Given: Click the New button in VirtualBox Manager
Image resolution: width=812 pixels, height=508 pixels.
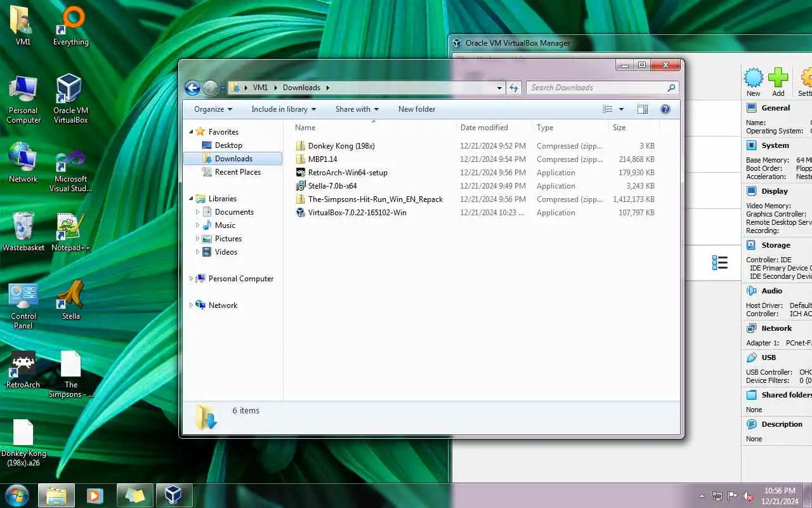Looking at the screenshot, I should [x=754, y=83].
